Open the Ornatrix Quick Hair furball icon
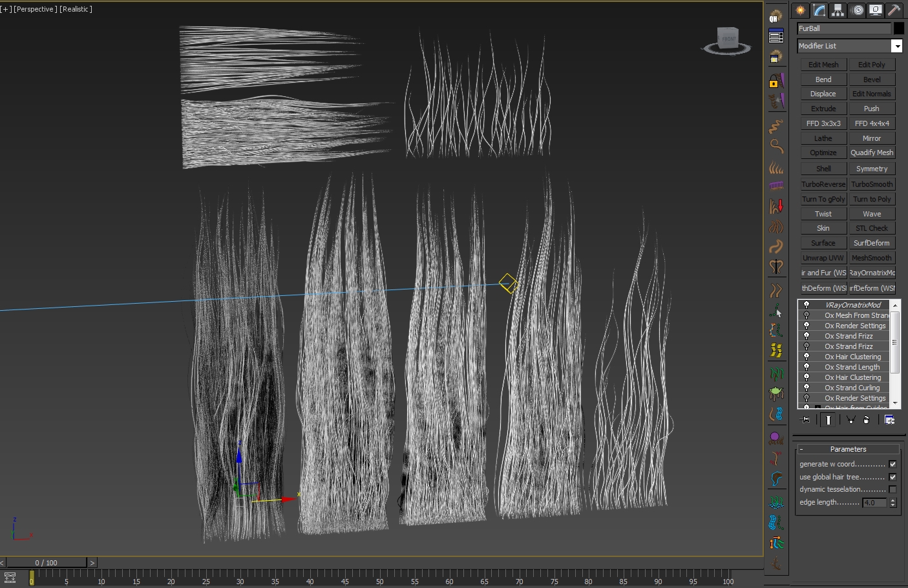 (x=776, y=17)
